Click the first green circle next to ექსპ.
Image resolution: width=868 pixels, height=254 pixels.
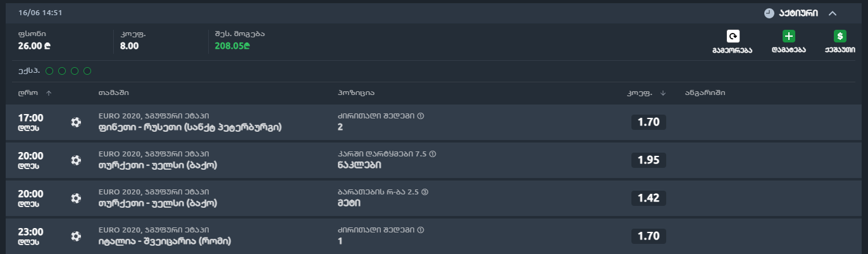[50, 71]
